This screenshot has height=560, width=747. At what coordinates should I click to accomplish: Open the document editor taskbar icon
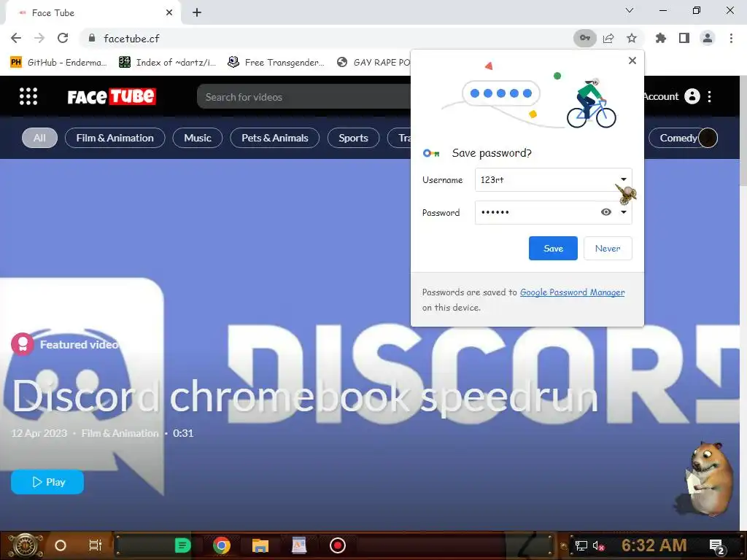point(298,545)
